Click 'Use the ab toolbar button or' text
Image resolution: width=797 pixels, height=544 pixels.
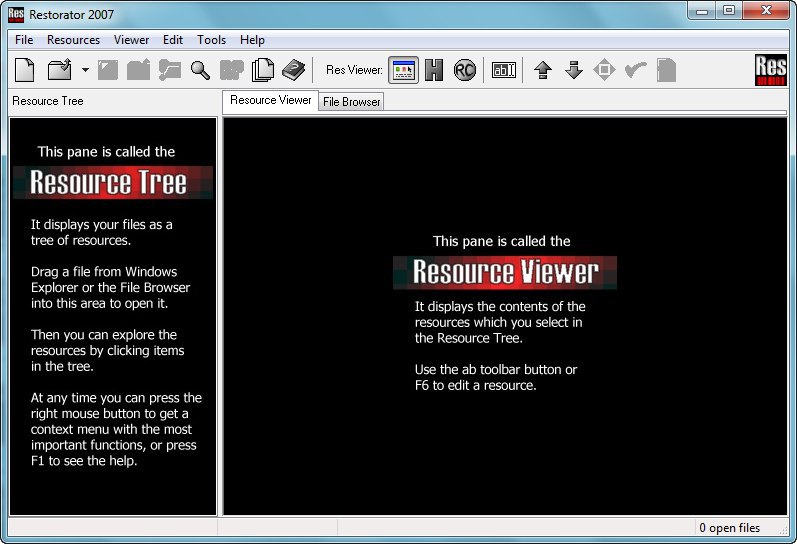496,370
